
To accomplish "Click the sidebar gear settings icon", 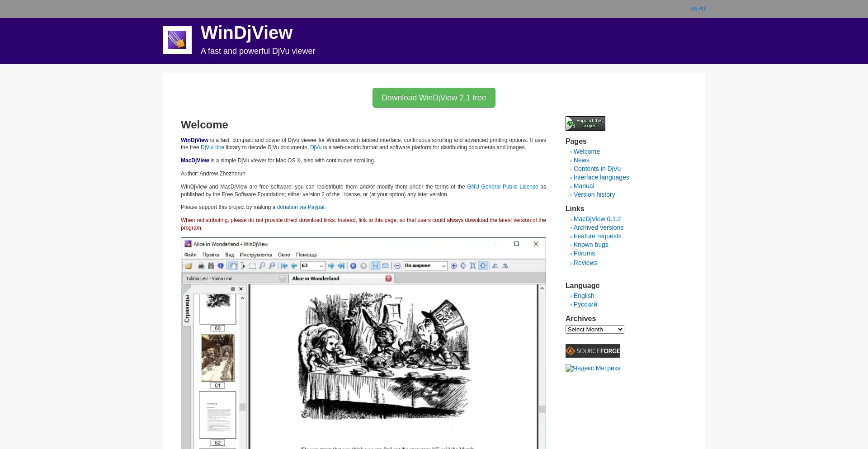I will click(x=233, y=289).
